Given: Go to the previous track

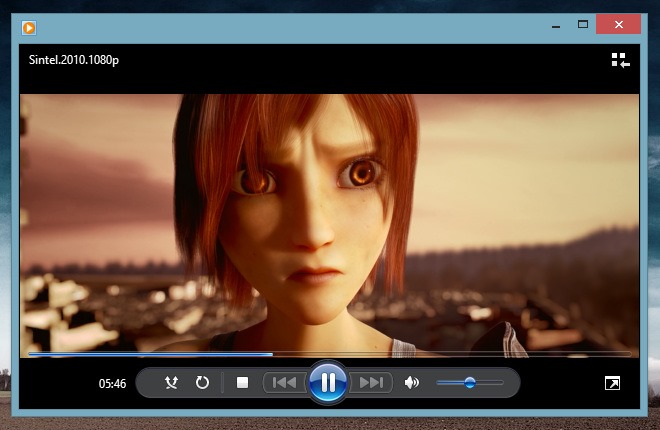Looking at the screenshot, I should coord(285,382).
